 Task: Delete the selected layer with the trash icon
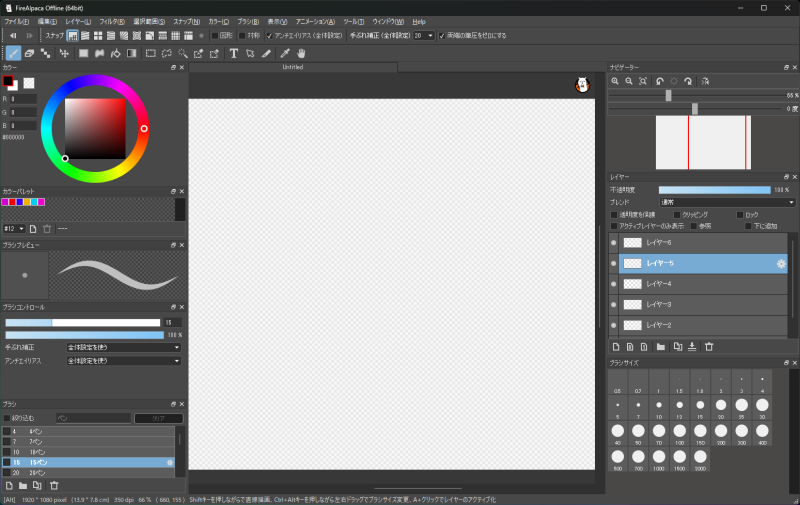pos(709,347)
